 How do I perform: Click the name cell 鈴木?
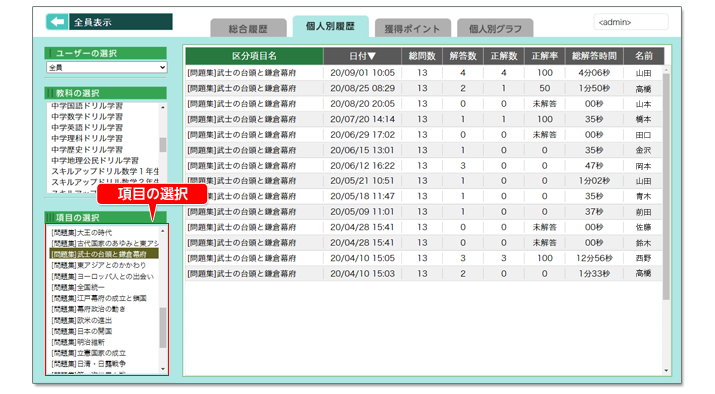pyautogui.click(x=643, y=243)
